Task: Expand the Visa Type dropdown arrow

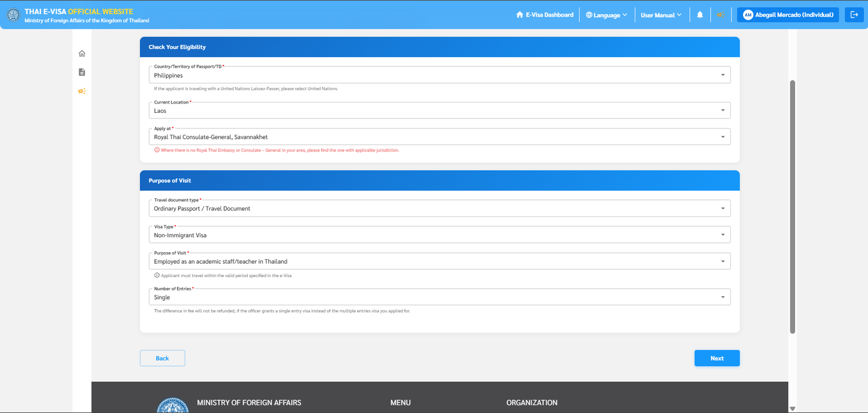Action: click(723, 235)
